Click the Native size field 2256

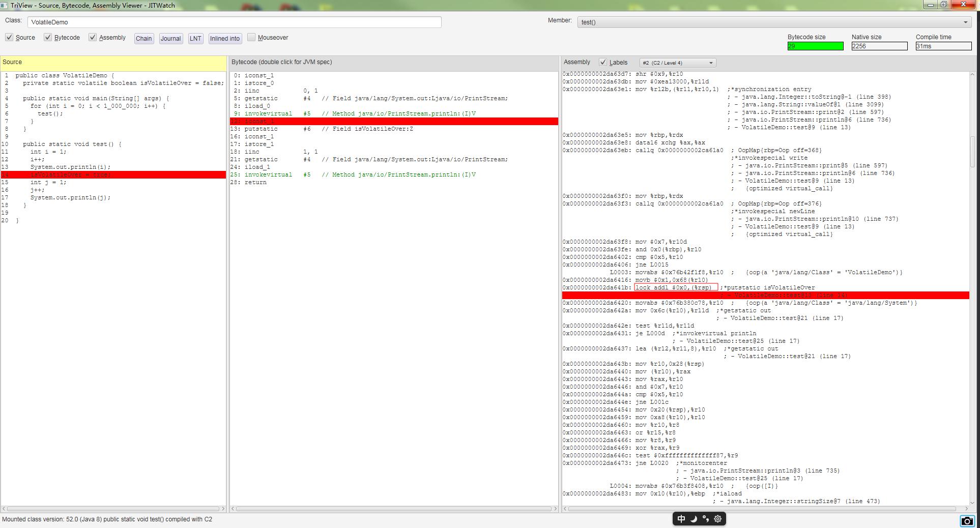click(879, 46)
